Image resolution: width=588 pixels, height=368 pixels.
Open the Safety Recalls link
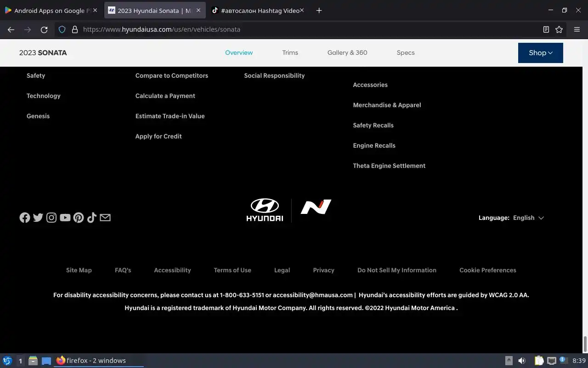click(373, 126)
